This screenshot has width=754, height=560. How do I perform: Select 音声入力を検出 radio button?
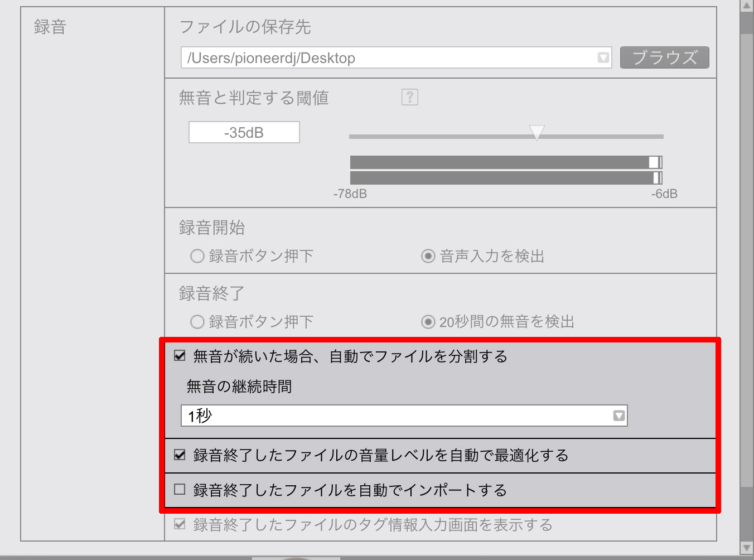(428, 256)
